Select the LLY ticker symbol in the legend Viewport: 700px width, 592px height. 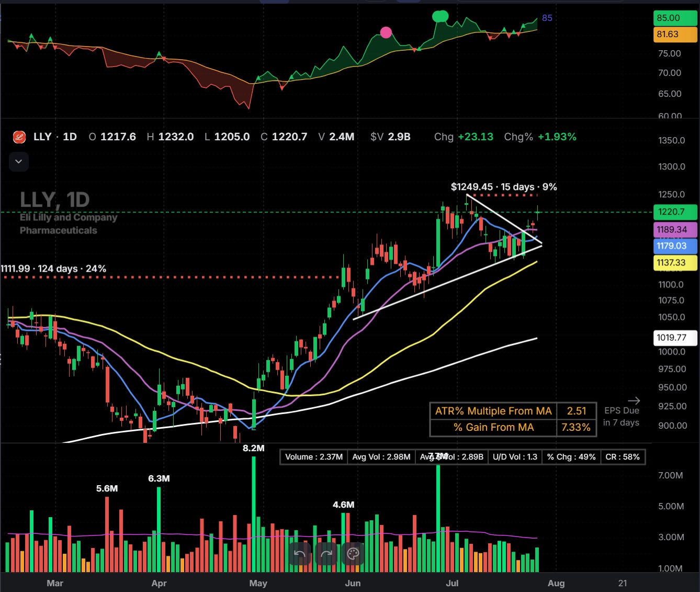42,137
